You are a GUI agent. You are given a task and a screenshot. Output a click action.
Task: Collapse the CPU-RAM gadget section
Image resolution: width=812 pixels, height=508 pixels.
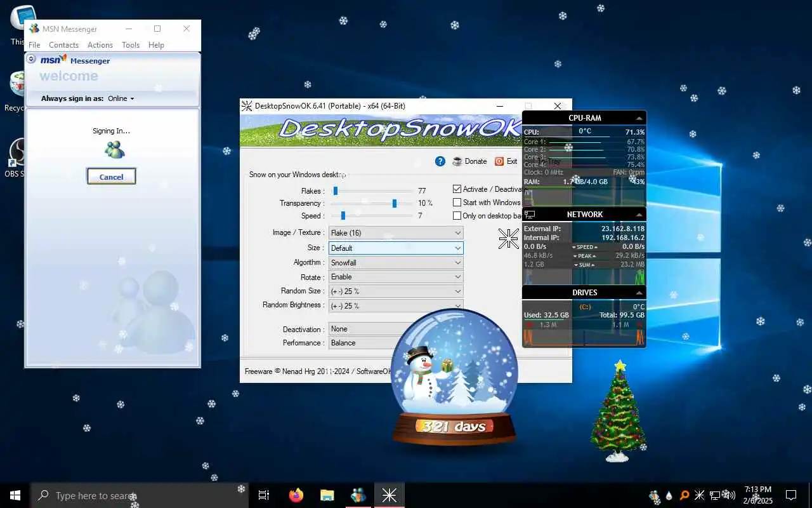click(x=639, y=118)
